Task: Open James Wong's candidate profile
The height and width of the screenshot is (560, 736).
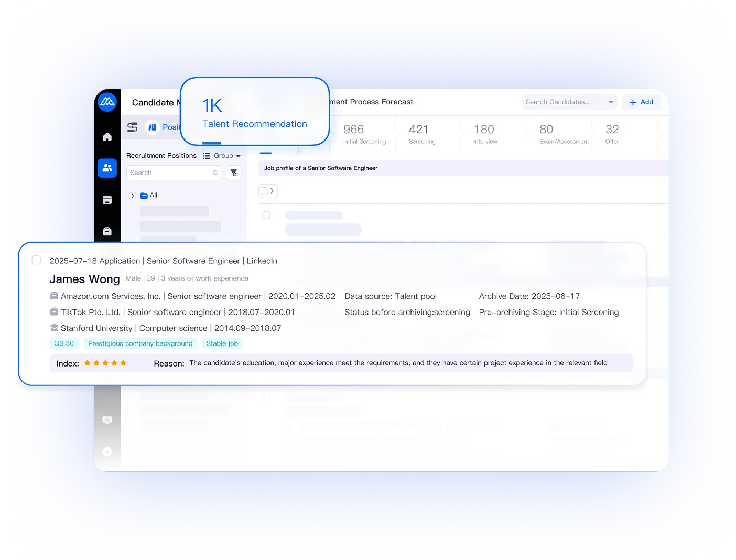Action: 85,279
